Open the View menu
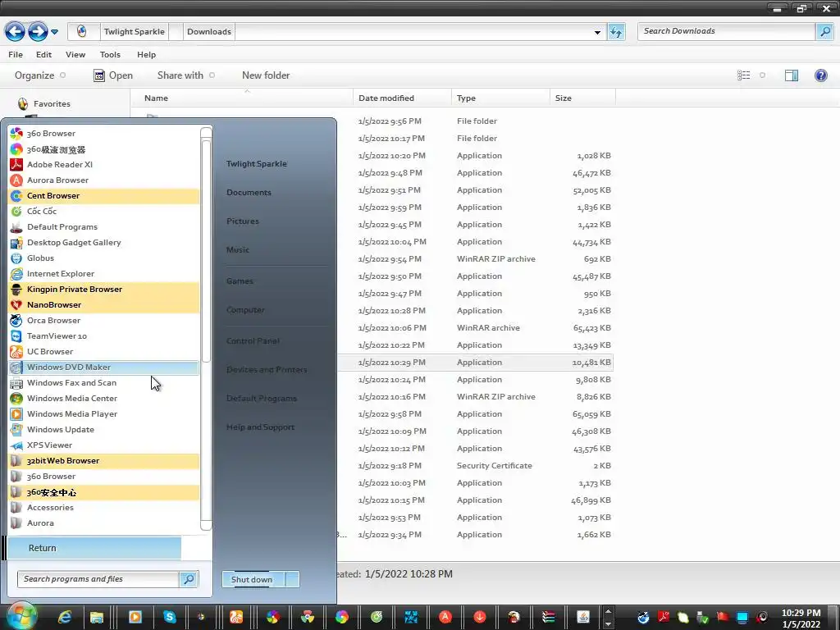Image resolution: width=840 pixels, height=630 pixels. click(x=75, y=55)
